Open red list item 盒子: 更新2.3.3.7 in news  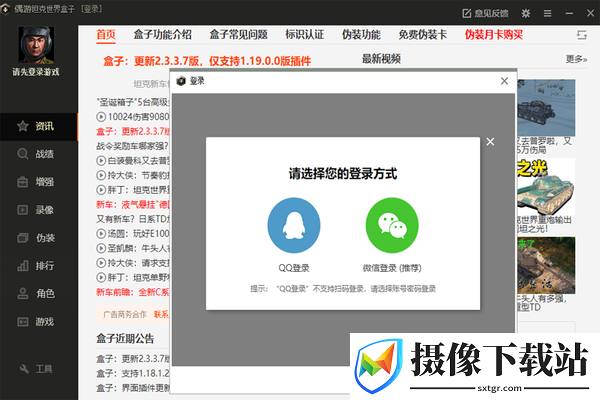tap(132, 131)
